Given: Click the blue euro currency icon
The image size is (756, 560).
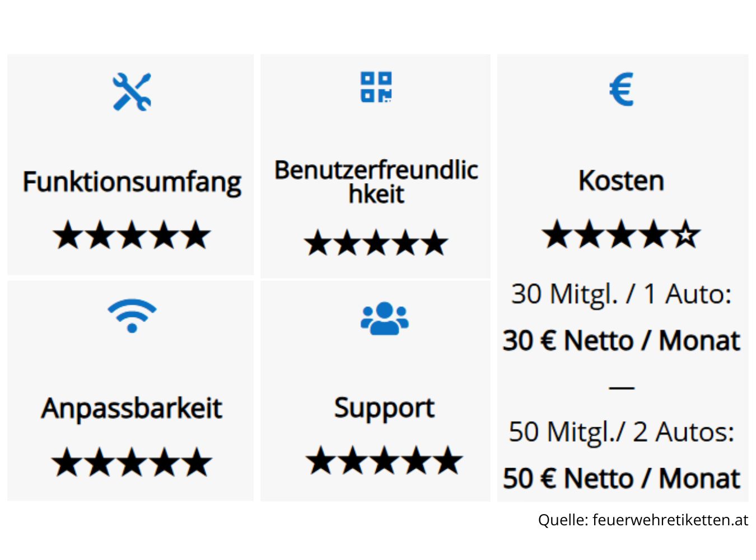Looking at the screenshot, I should (x=621, y=90).
